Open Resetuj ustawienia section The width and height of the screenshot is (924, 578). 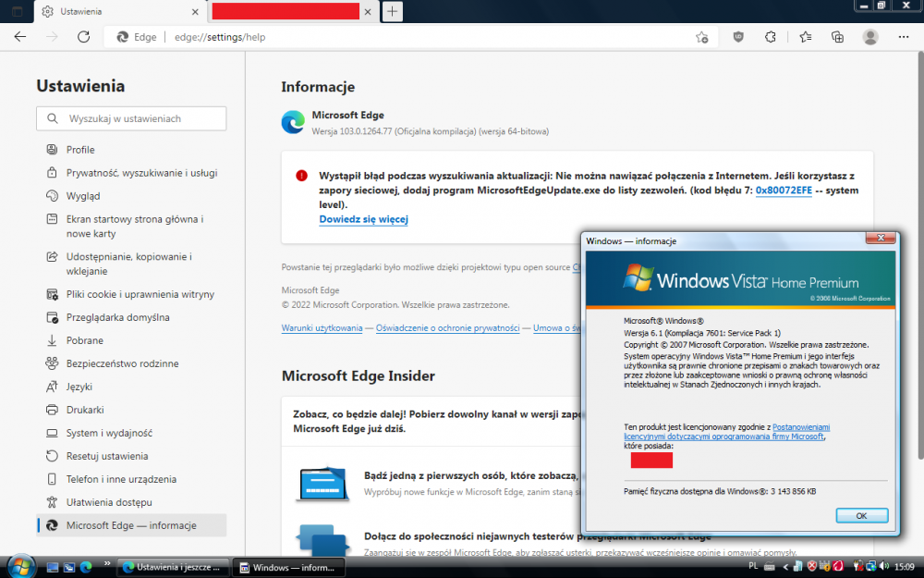131,456
